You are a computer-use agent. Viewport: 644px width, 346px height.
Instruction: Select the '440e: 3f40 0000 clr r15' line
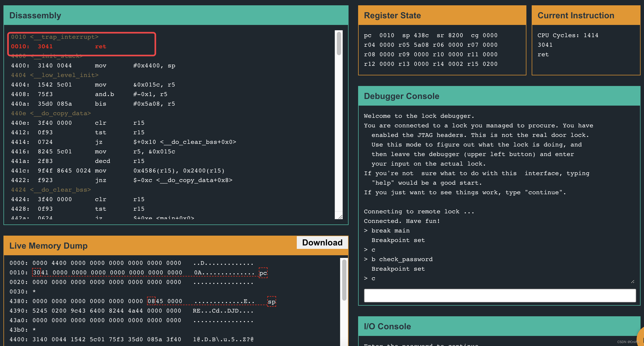(x=78, y=123)
